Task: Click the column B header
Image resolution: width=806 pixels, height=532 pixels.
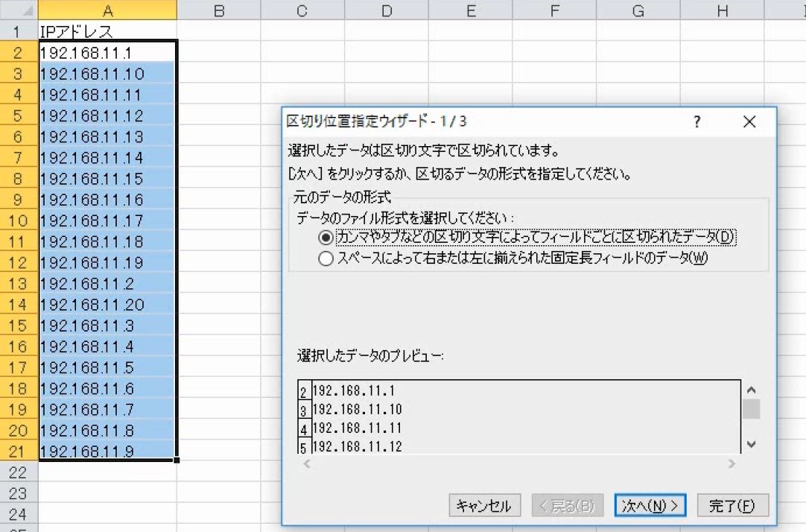Action: point(218,10)
